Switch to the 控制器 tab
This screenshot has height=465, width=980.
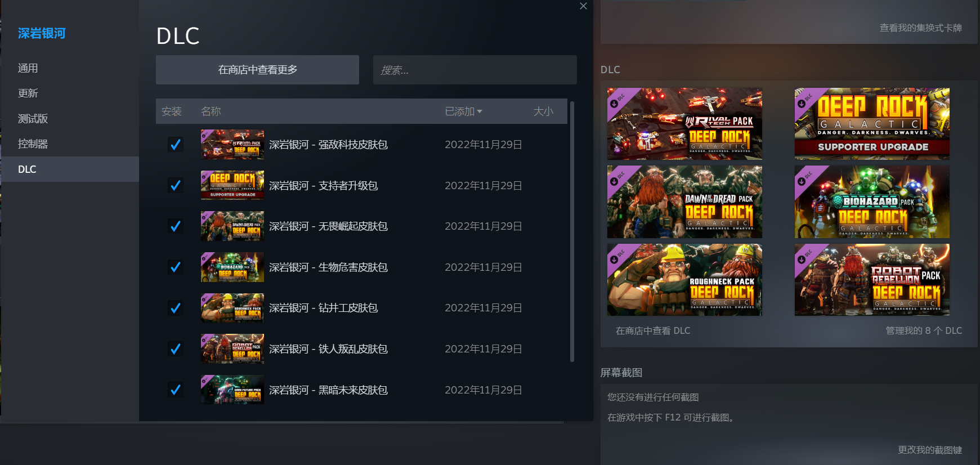click(70, 144)
